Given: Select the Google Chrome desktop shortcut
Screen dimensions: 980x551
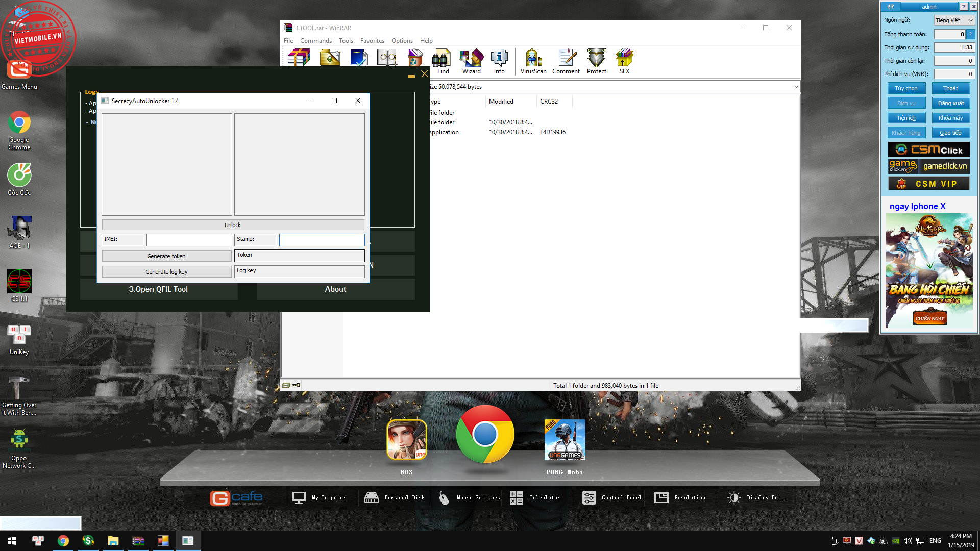Looking at the screenshot, I should (x=19, y=131).
